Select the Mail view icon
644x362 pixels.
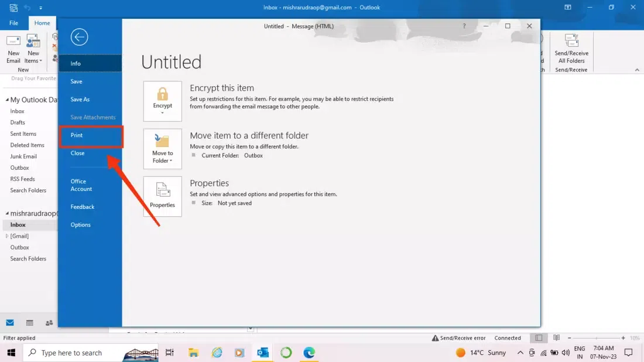tap(10, 323)
